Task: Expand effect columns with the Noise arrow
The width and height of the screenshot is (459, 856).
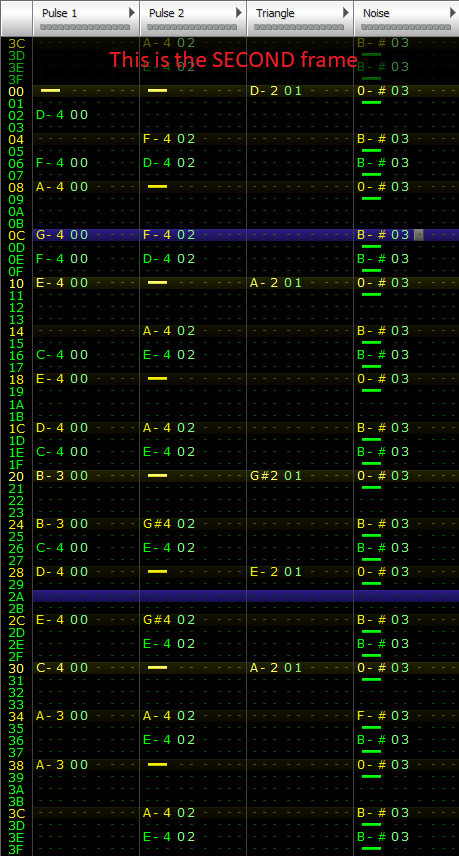Action: [452, 13]
